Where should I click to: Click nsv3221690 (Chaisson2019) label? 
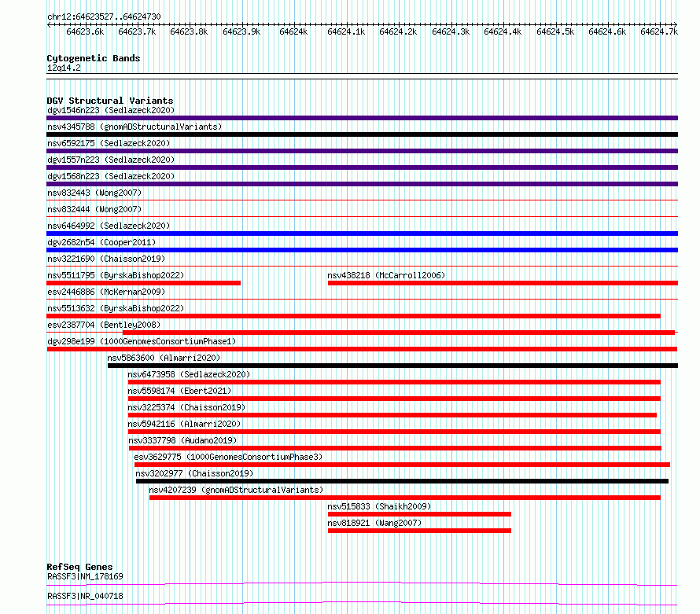click(x=106, y=259)
